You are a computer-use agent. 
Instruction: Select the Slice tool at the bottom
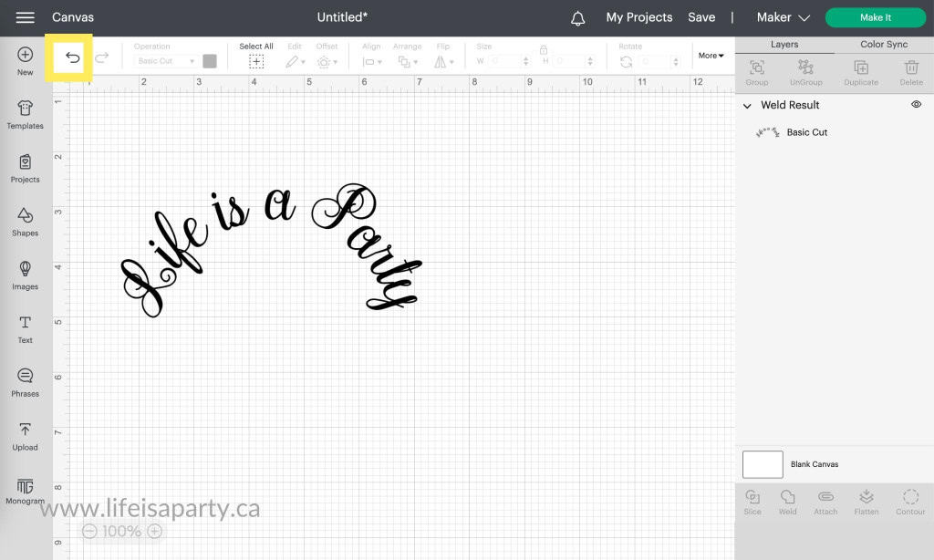click(752, 501)
